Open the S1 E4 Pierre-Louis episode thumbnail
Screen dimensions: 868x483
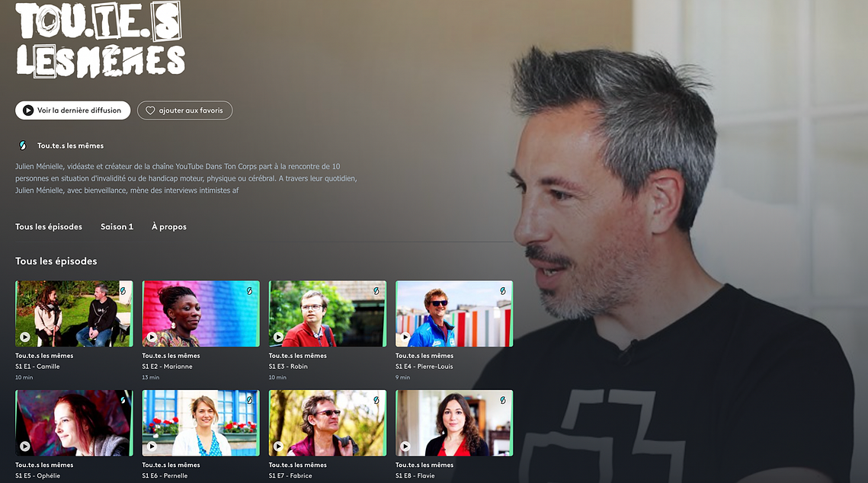coord(454,314)
